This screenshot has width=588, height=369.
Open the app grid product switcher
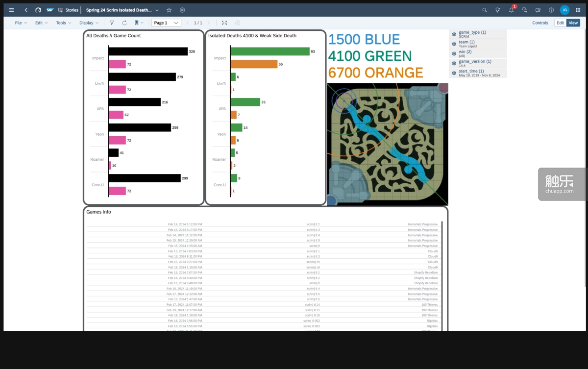pyautogui.click(x=578, y=10)
